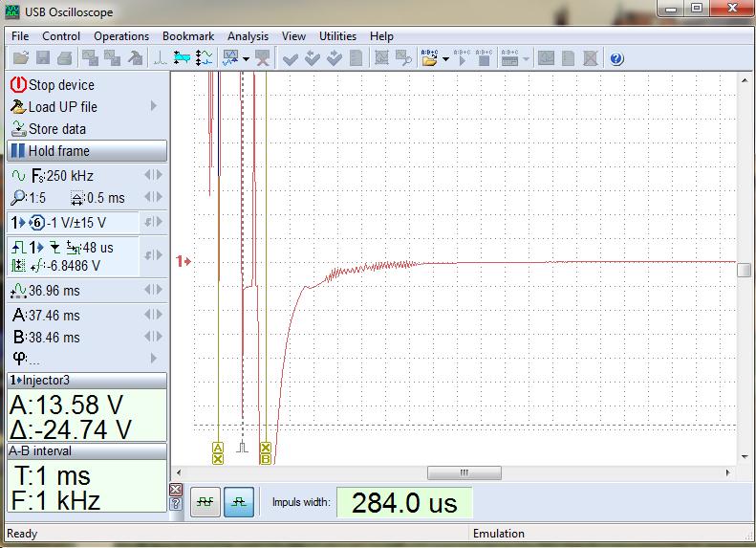The image size is (756, 548).
Task: Close the impulse width panel with red X
Action: [175, 490]
